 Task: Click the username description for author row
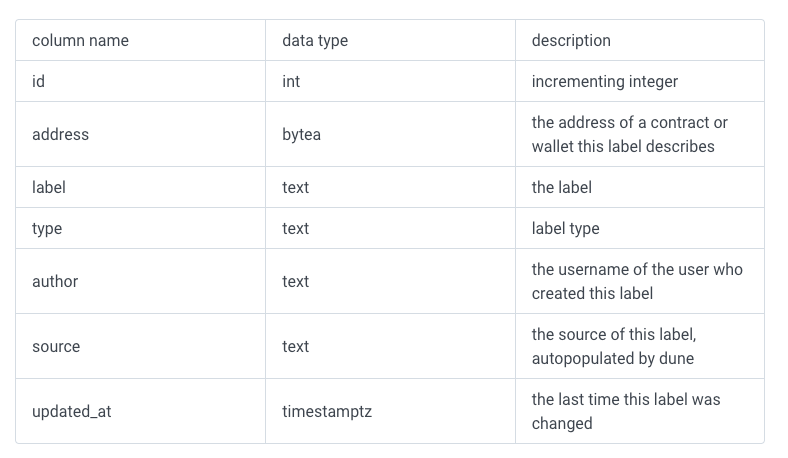click(637, 281)
